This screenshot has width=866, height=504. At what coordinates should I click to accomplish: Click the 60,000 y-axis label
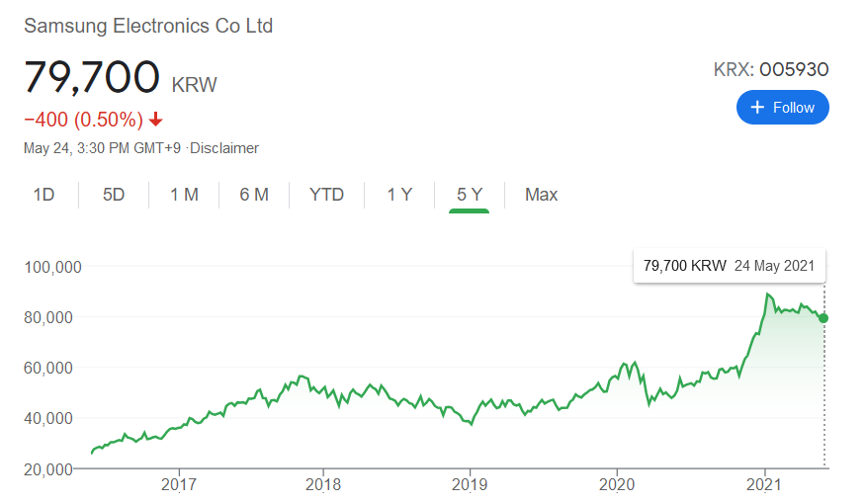(x=48, y=369)
